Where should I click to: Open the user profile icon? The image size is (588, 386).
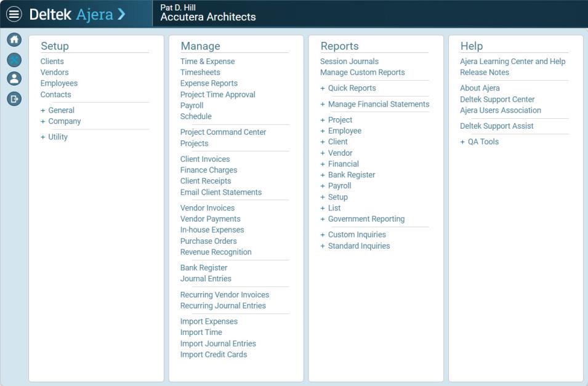(14, 79)
